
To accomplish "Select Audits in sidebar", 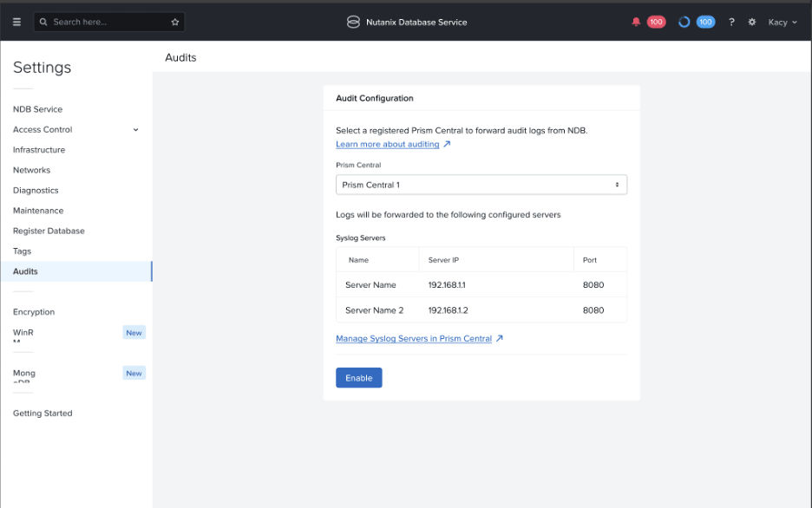I will point(76,271).
